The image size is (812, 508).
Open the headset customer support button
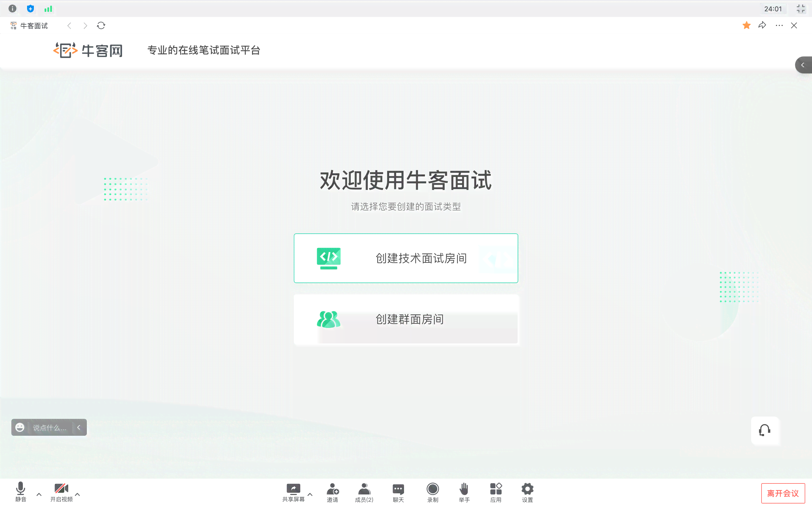[765, 430]
